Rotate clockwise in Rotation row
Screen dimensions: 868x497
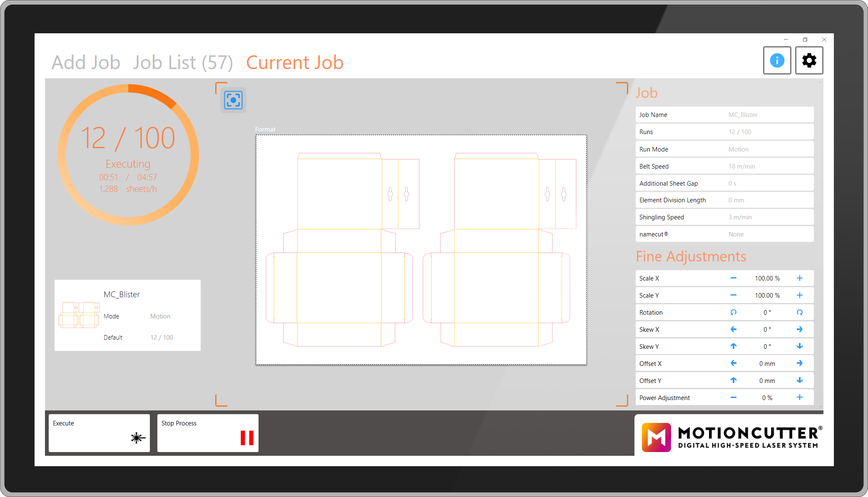800,312
